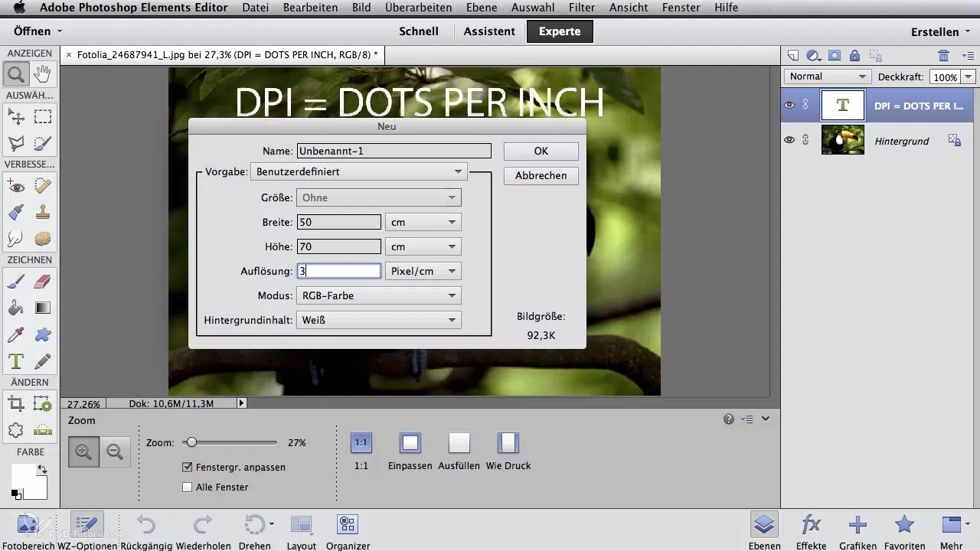Viewport: 980px width, 551px height.
Task: Select the Gradient tool
Action: pyautogui.click(x=43, y=308)
